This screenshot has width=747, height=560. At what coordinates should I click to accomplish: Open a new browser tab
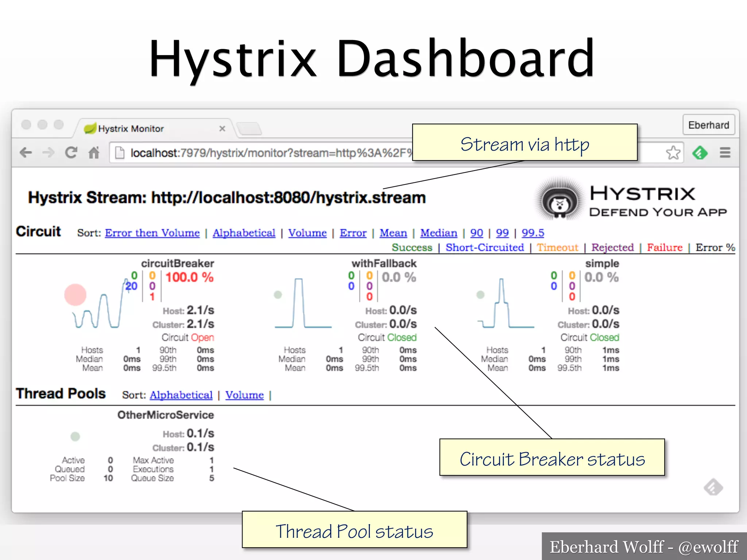249,129
